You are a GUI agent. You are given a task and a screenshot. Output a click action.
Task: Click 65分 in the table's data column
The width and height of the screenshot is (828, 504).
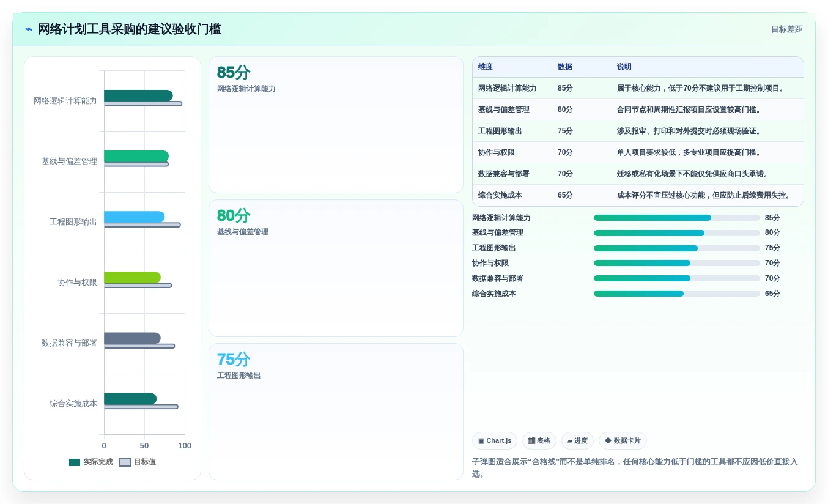(565, 196)
